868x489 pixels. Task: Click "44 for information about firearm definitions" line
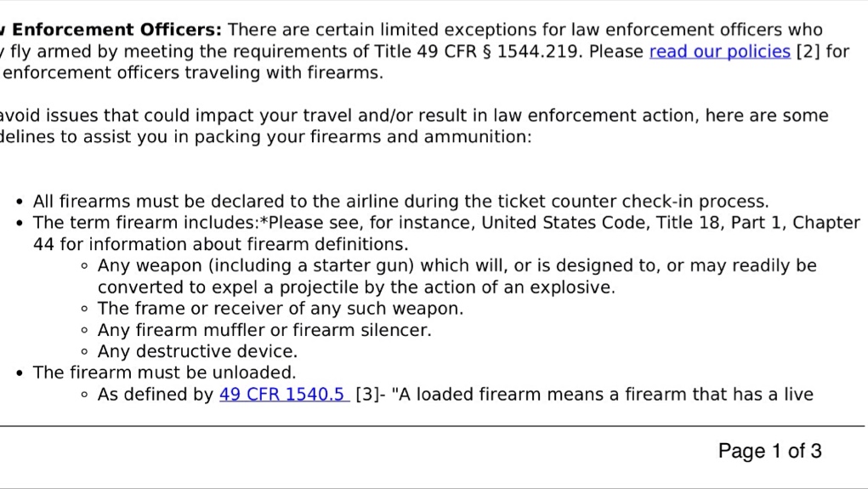(220, 244)
